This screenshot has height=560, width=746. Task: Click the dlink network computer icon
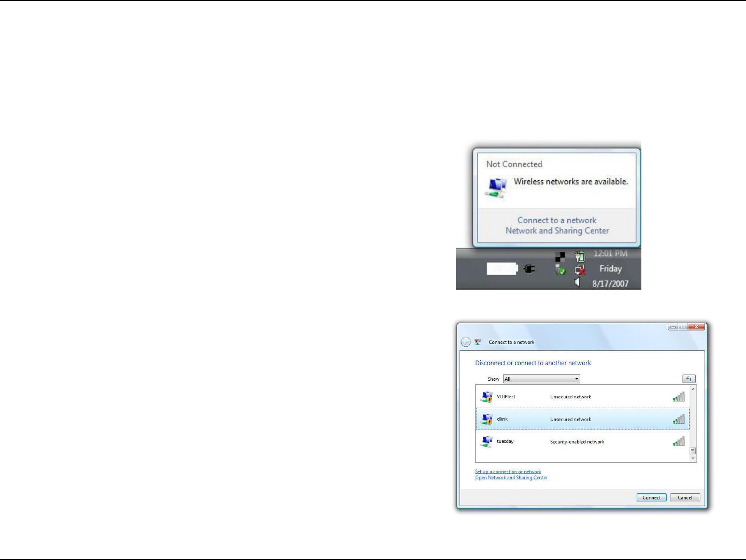tap(486, 419)
